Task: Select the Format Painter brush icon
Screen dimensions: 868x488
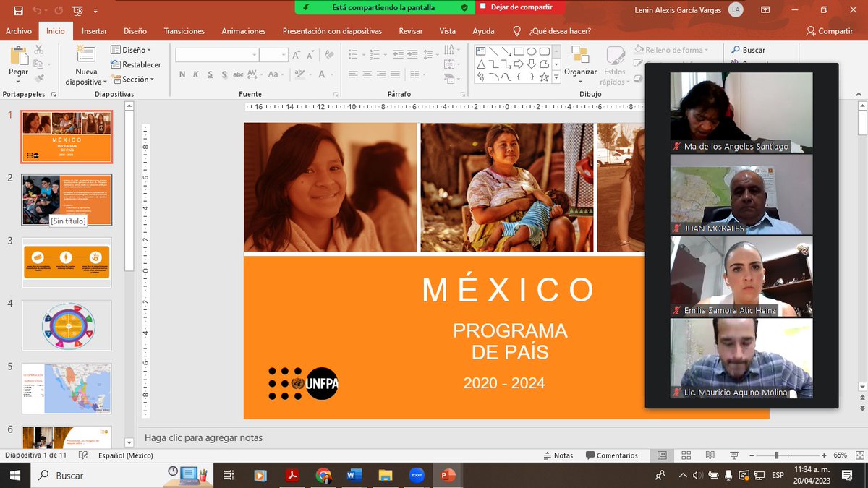Action: tap(38, 77)
